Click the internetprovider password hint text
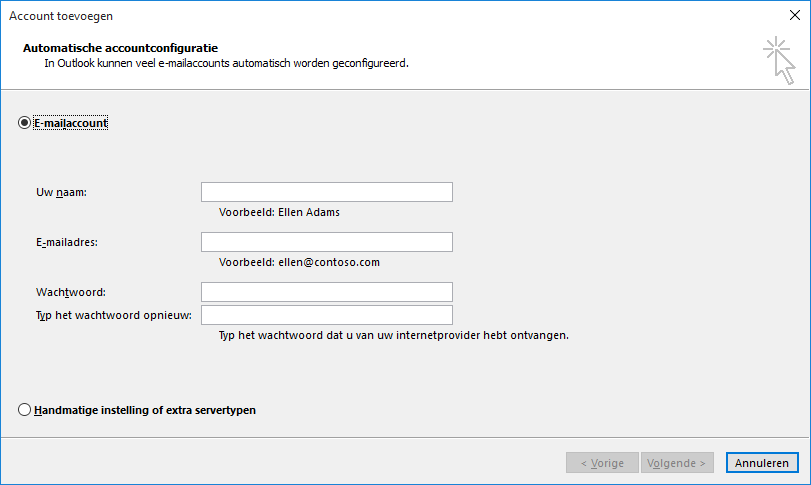 393,336
